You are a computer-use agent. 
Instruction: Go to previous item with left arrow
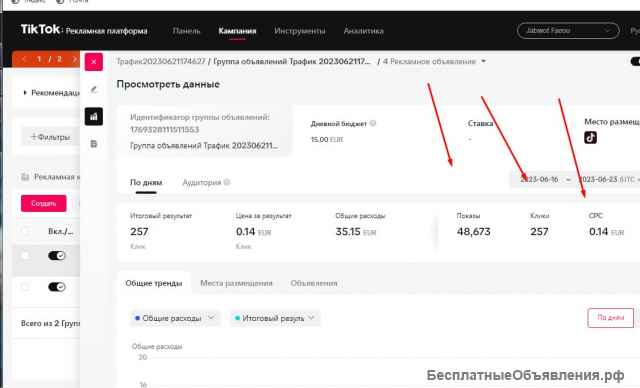(x=24, y=59)
